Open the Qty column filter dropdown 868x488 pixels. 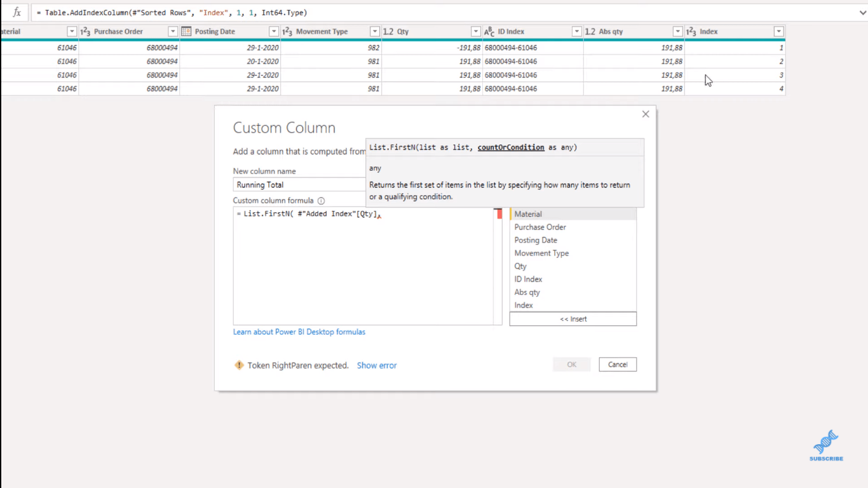pos(476,31)
